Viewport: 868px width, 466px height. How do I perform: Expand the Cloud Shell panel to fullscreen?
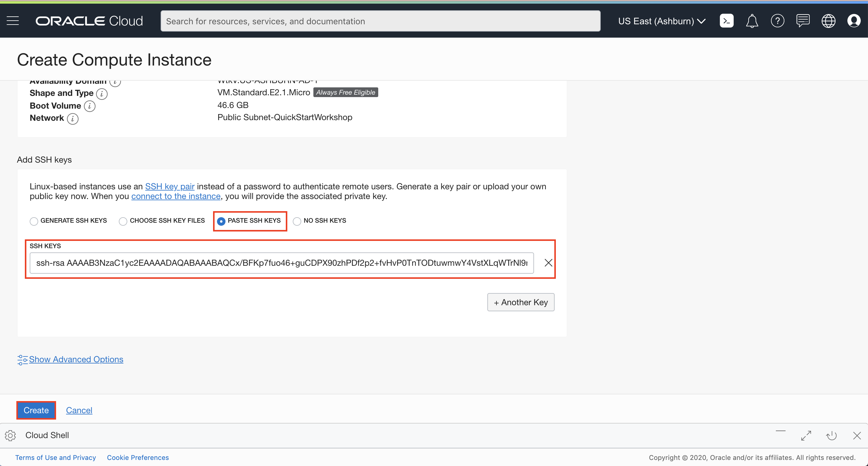pos(806,435)
